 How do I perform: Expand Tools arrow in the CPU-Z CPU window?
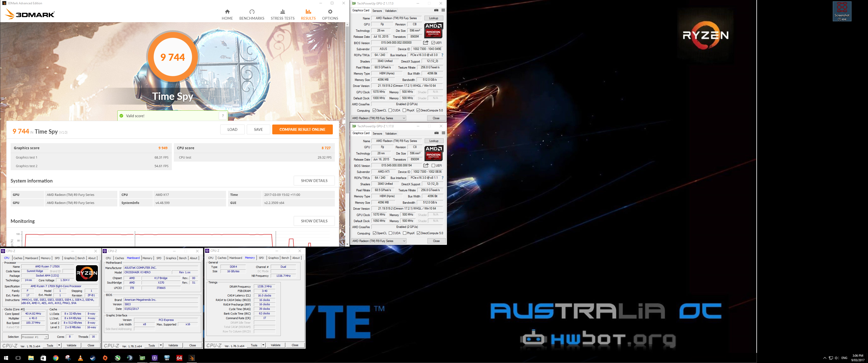(x=59, y=345)
